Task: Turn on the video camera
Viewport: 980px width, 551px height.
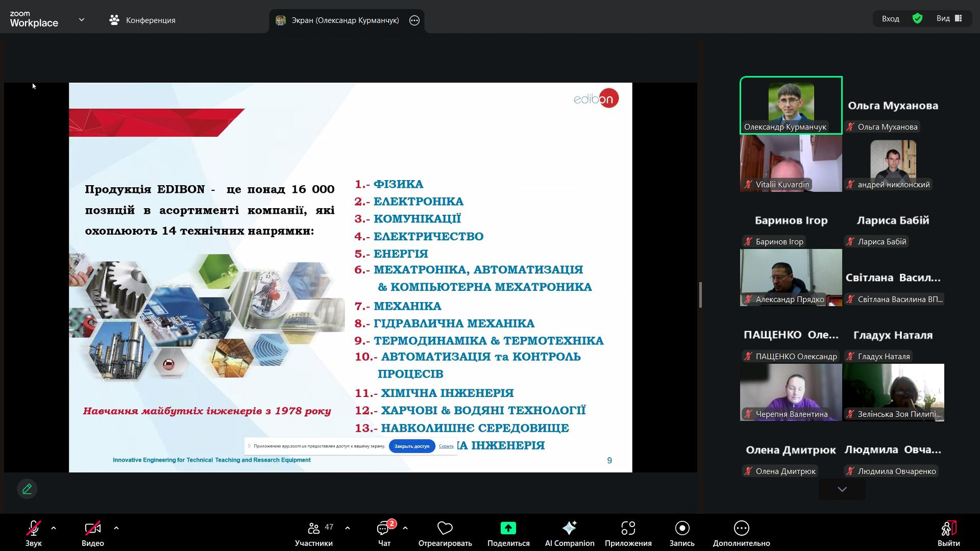Action: click(92, 529)
